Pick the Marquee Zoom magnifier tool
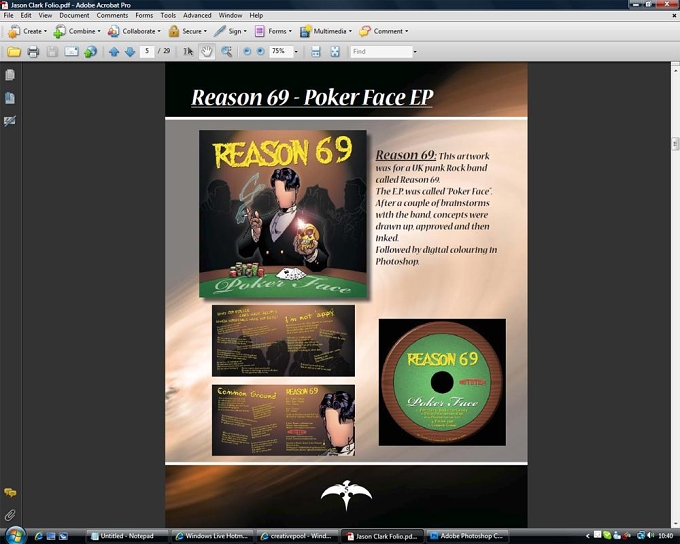This screenshot has width=680, height=544. pos(226,52)
